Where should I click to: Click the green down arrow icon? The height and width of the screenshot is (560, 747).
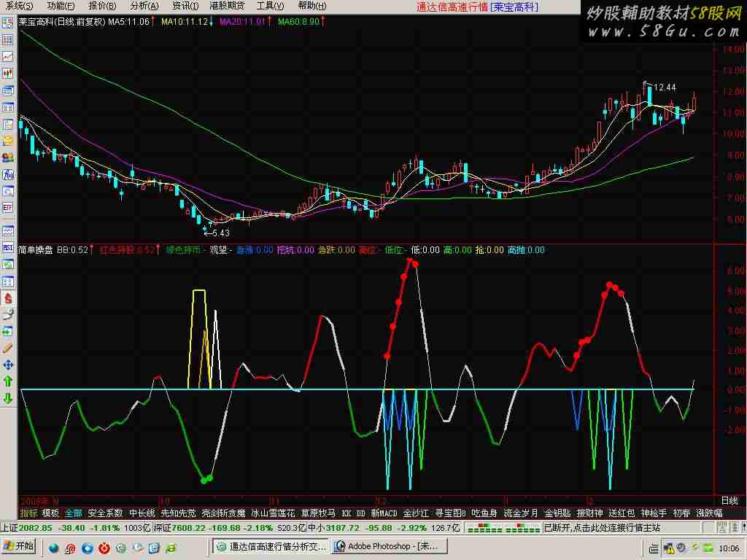click(7, 398)
